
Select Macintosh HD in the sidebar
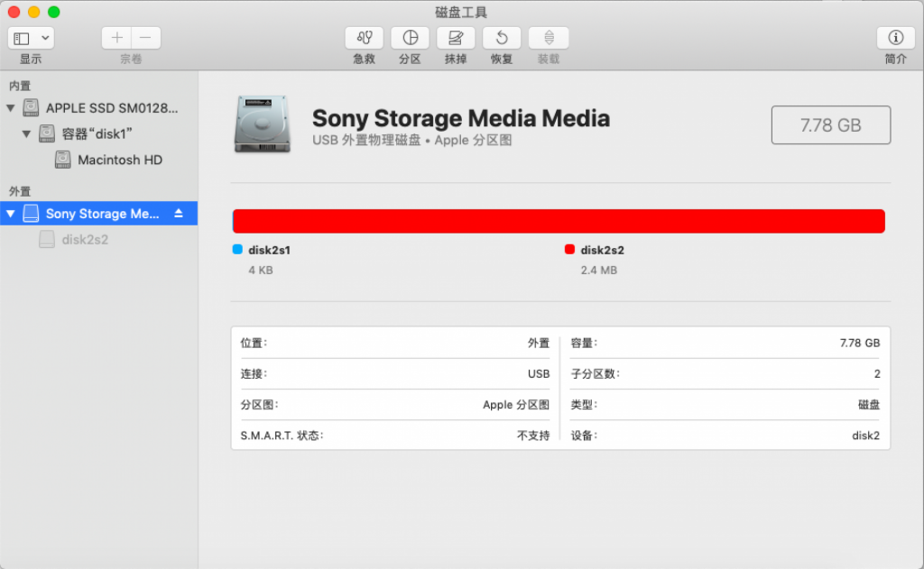(x=120, y=160)
